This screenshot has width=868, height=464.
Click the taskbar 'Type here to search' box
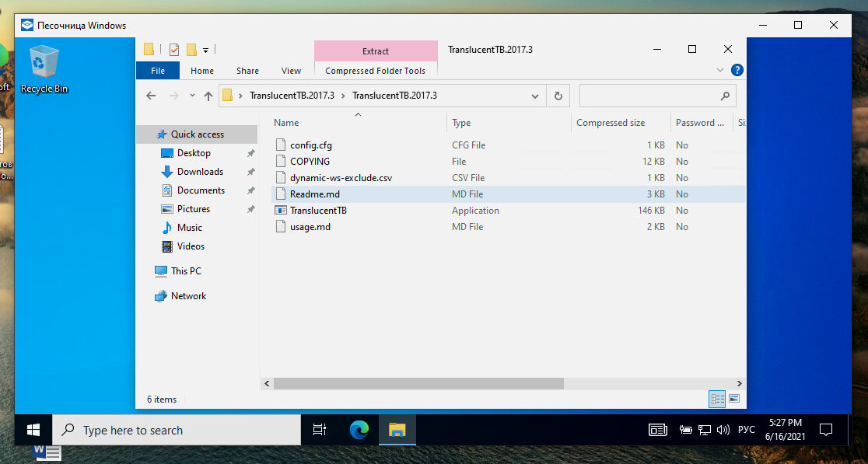[x=177, y=430]
